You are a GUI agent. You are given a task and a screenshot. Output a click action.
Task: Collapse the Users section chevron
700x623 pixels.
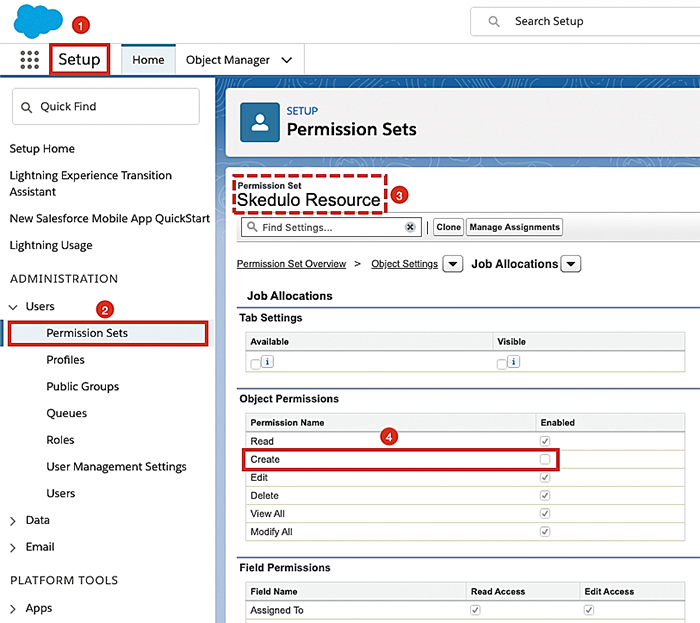coord(13,307)
